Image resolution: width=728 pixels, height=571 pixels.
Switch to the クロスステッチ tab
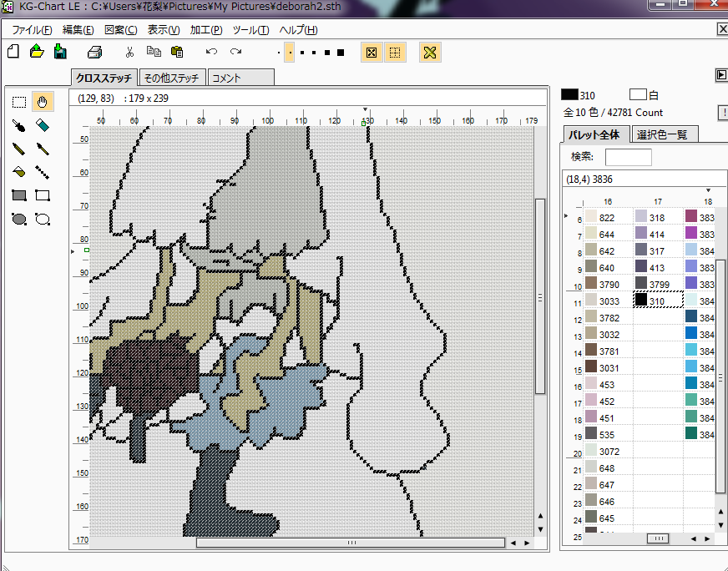click(104, 78)
